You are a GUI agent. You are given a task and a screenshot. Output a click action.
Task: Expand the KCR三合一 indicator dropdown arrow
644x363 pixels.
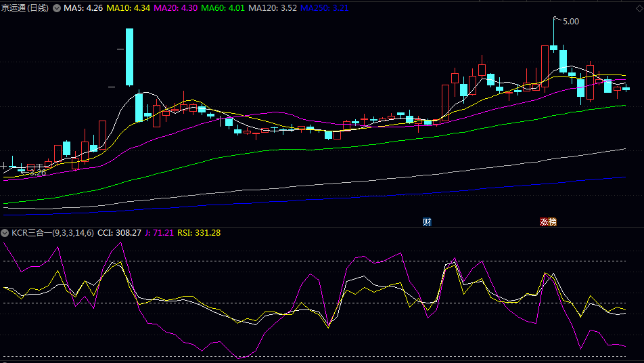[5, 233]
